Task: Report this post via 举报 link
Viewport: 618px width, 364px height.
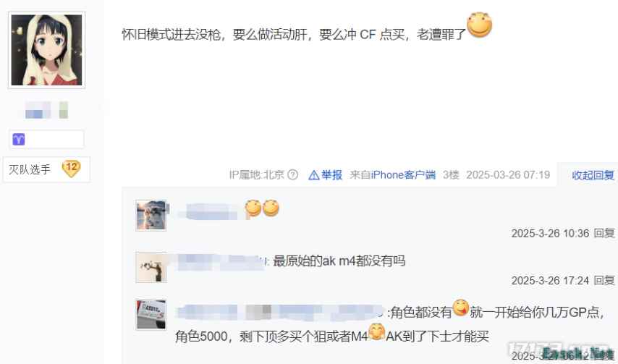Action: pyautogui.click(x=331, y=174)
